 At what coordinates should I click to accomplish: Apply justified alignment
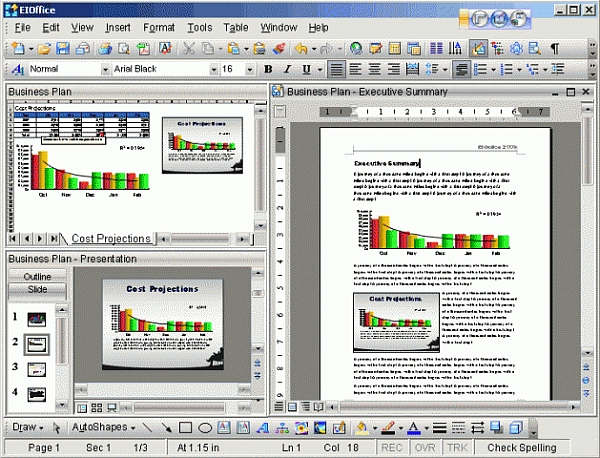(x=337, y=69)
